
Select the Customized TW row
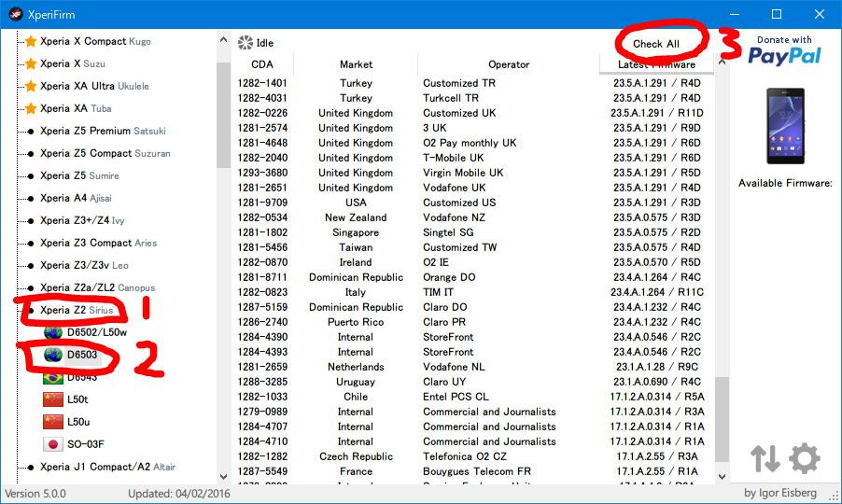pos(473,247)
